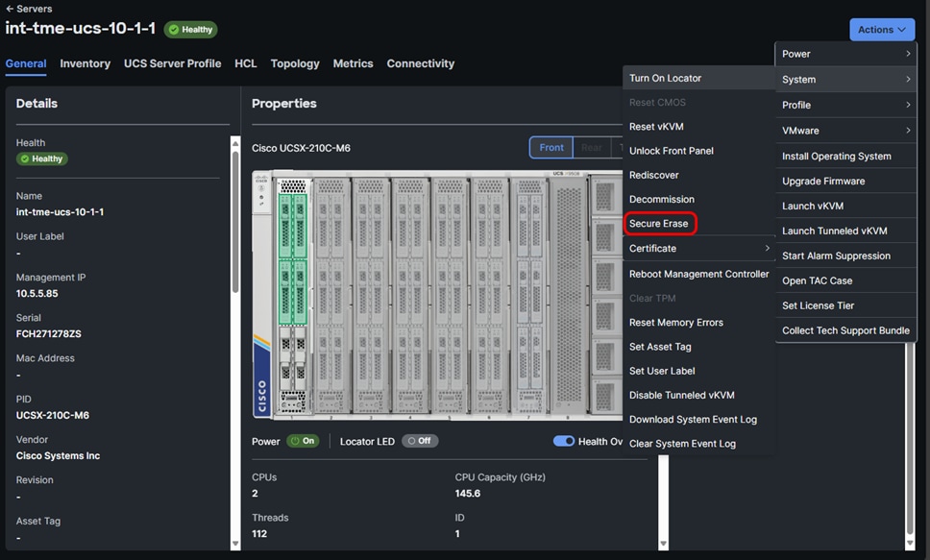The image size is (930, 560).
Task: Choose Turn On Locator
Action: 698,79
